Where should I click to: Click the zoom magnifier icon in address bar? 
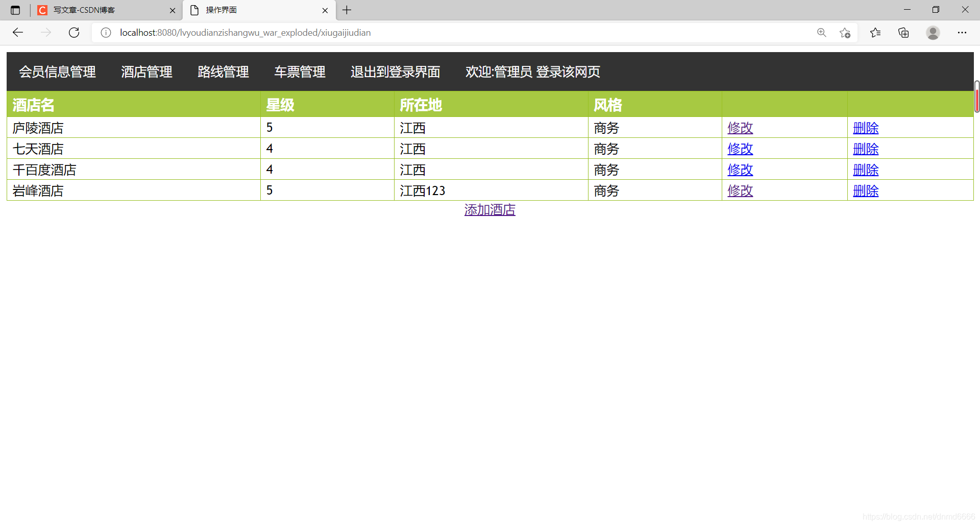pyautogui.click(x=822, y=33)
